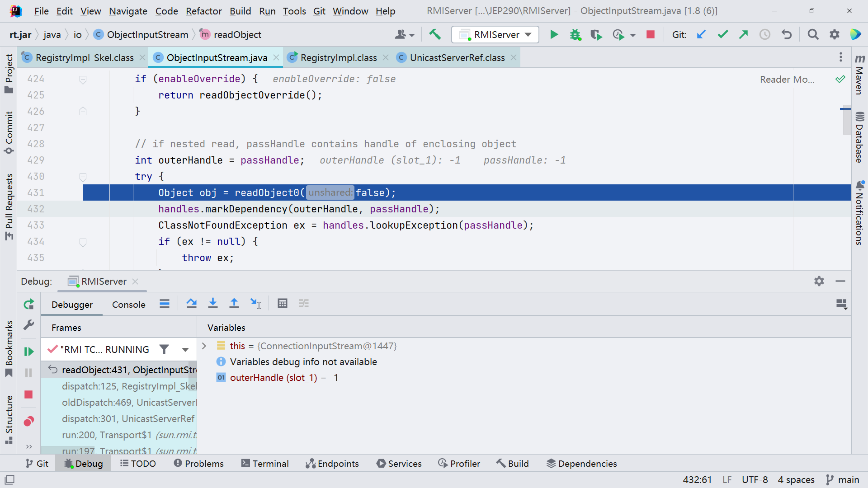This screenshot has width=868, height=488.
Task: Open the RMIServer run configuration dropdown
Action: click(x=495, y=34)
